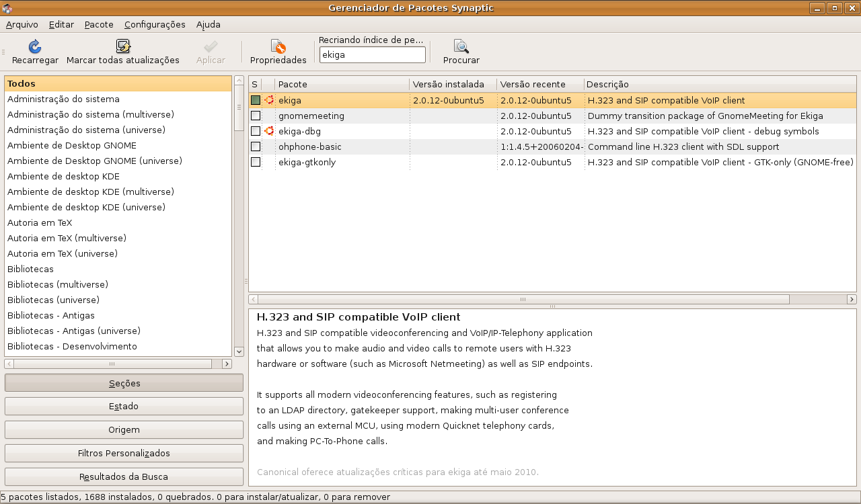This screenshot has width=861, height=504.
Task: Click the category list vertical scrollbar thumb
Action: 239,108
